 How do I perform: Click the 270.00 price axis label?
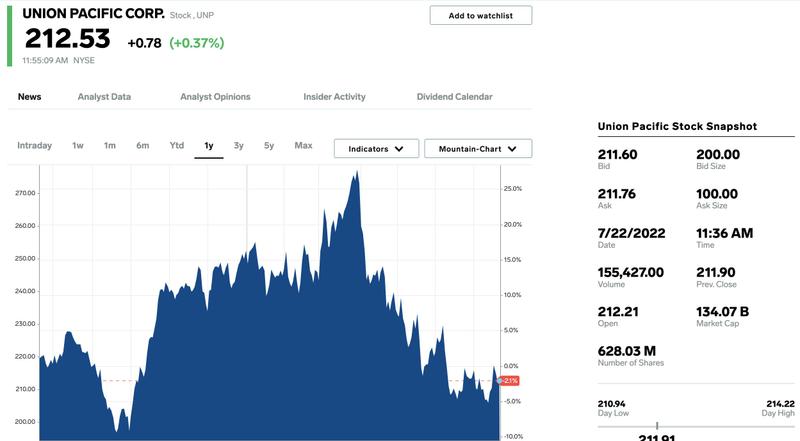(x=26, y=193)
